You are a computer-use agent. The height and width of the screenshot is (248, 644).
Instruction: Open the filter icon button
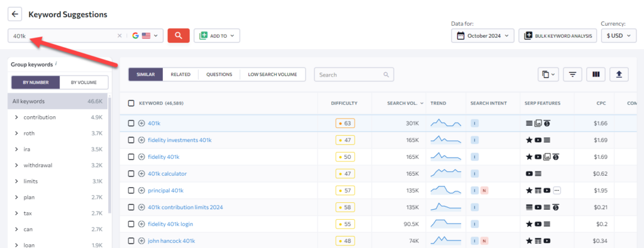[572, 75]
